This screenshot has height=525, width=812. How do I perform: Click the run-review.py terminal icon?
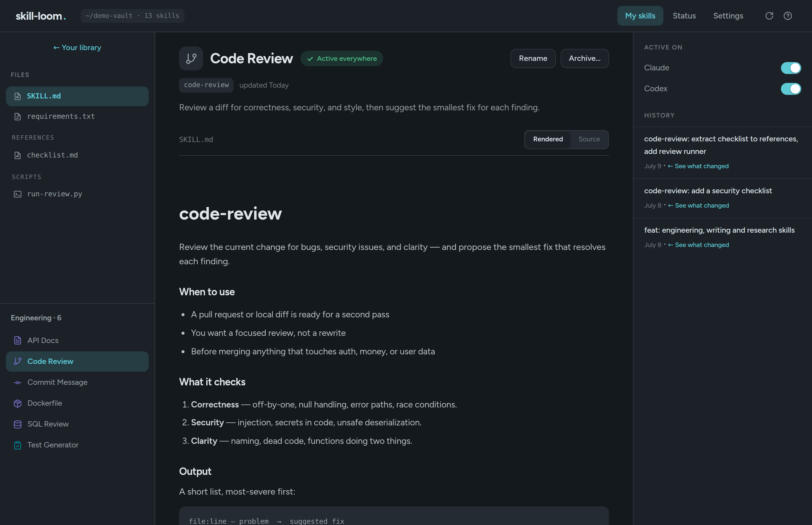[18, 194]
